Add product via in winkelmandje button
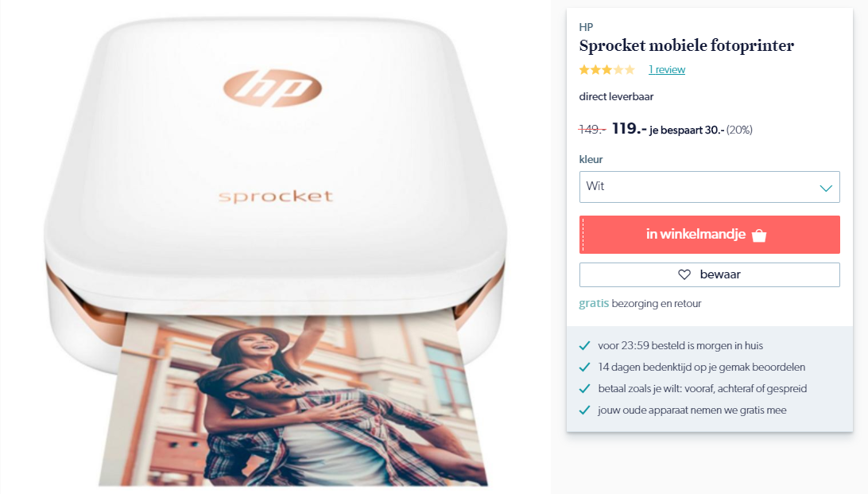The image size is (868, 494). click(710, 235)
